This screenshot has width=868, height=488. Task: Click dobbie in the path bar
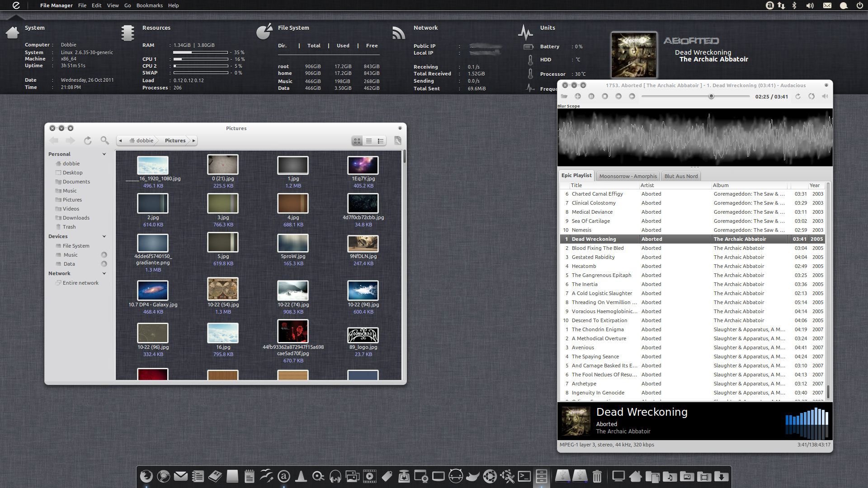click(142, 141)
